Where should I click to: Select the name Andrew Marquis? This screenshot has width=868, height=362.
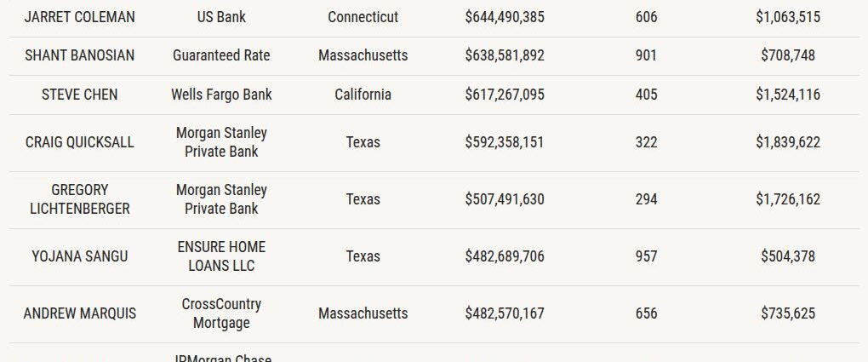pos(80,313)
